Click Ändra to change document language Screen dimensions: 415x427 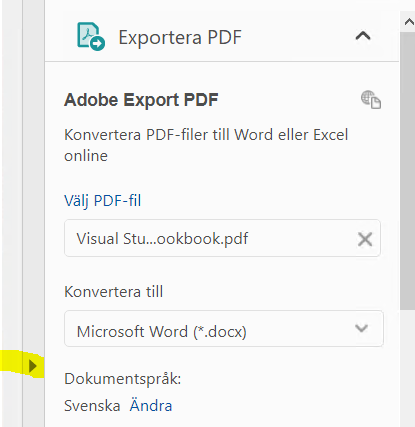151,406
